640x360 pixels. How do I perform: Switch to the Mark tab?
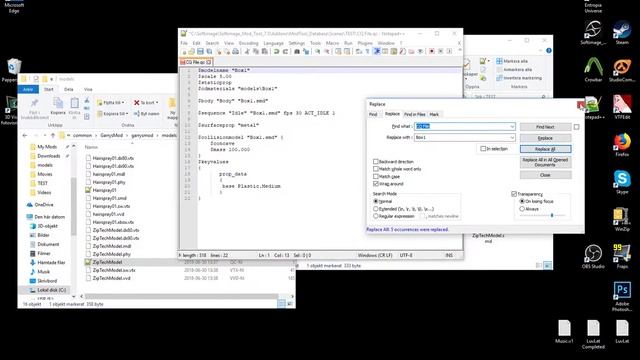click(x=434, y=114)
